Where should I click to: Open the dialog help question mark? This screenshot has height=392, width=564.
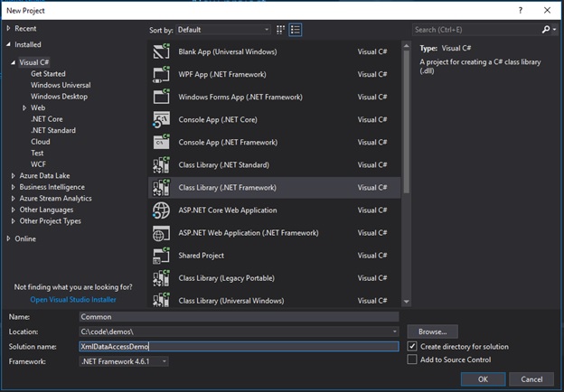(x=520, y=11)
